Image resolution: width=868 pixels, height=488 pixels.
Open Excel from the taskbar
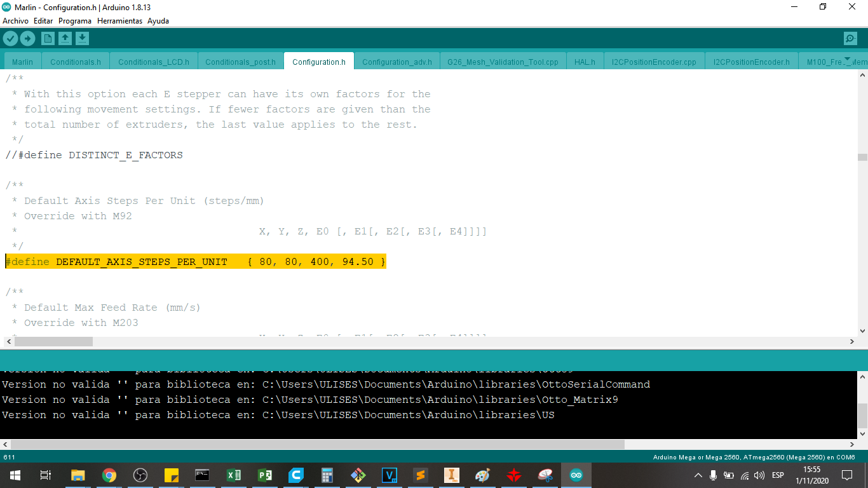(x=234, y=475)
